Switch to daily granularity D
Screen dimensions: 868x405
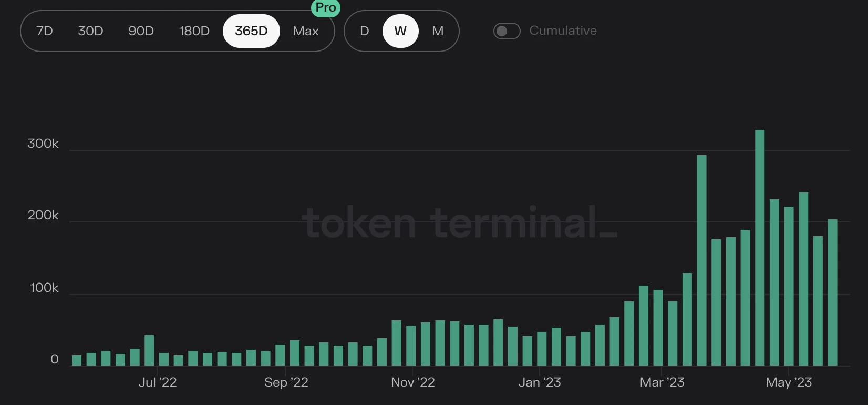coord(364,31)
